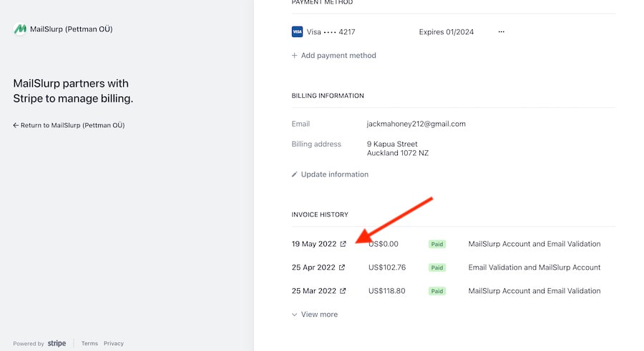Click the Visa •••• 4217 payment method text
The image size is (644, 351).
click(331, 31)
